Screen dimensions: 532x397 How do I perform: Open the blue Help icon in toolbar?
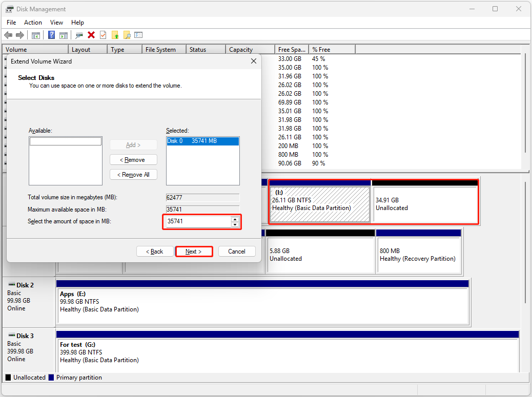point(51,35)
